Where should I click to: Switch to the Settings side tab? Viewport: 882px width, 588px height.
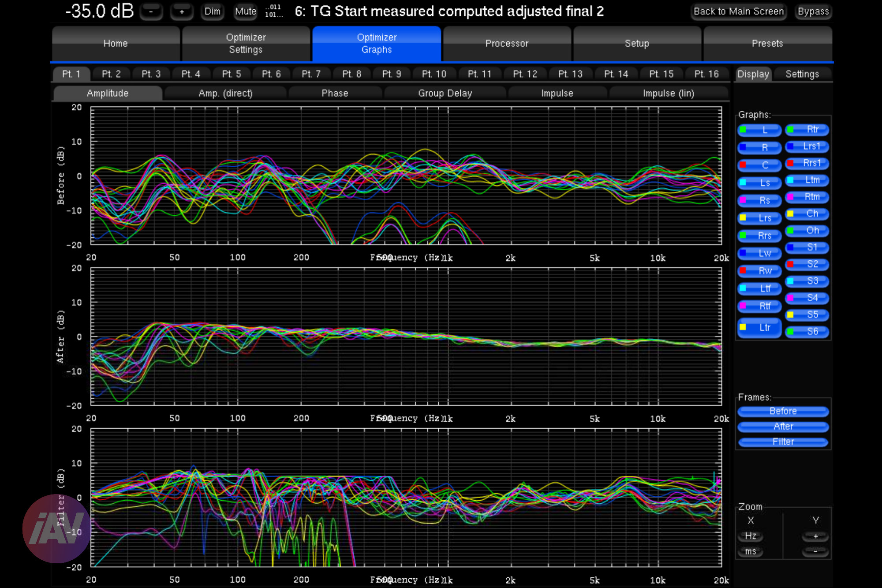[802, 74]
